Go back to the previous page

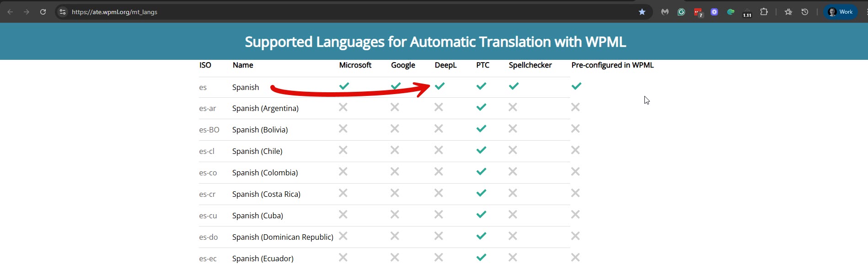point(10,12)
